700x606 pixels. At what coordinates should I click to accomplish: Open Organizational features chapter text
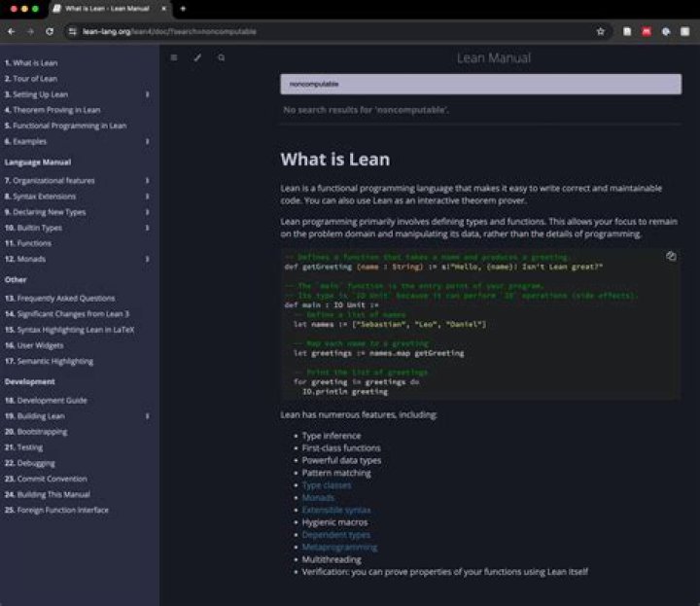[x=50, y=181]
